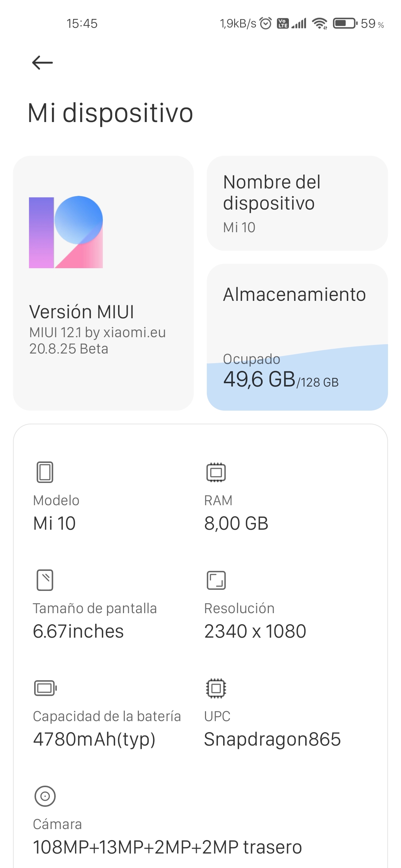Tap the RAM chip icon

[216, 472]
